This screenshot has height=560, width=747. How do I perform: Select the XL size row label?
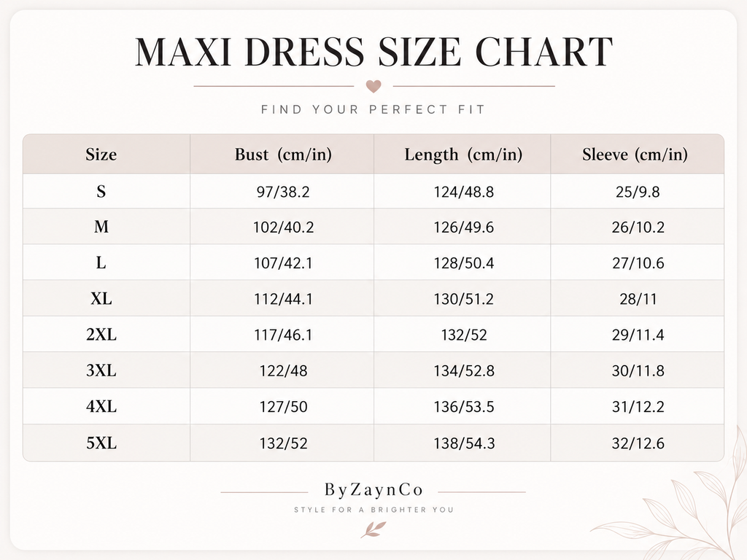(x=101, y=298)
